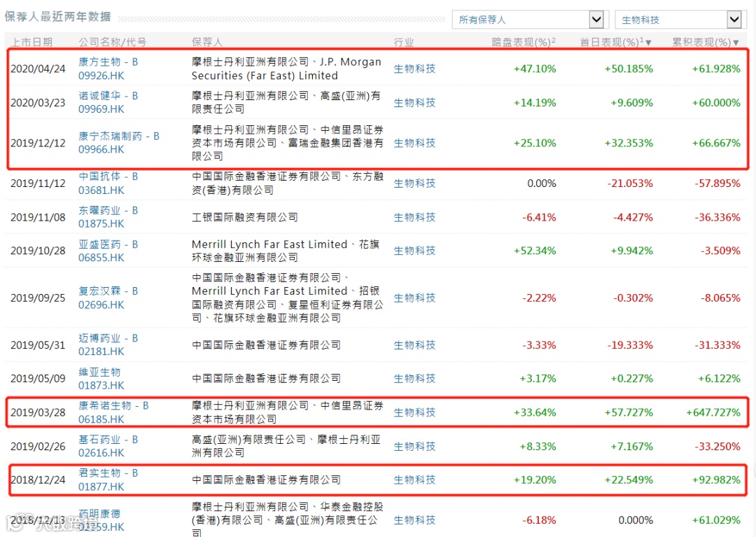Click 生物科技 industry link in 2020/04/24 row

(414, 69)
